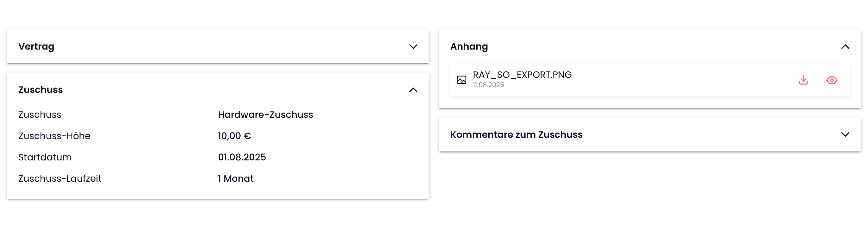868x225 pixels.
Task: Collapse the Anhang panel chevron
Action: click(x=845, y=47)
